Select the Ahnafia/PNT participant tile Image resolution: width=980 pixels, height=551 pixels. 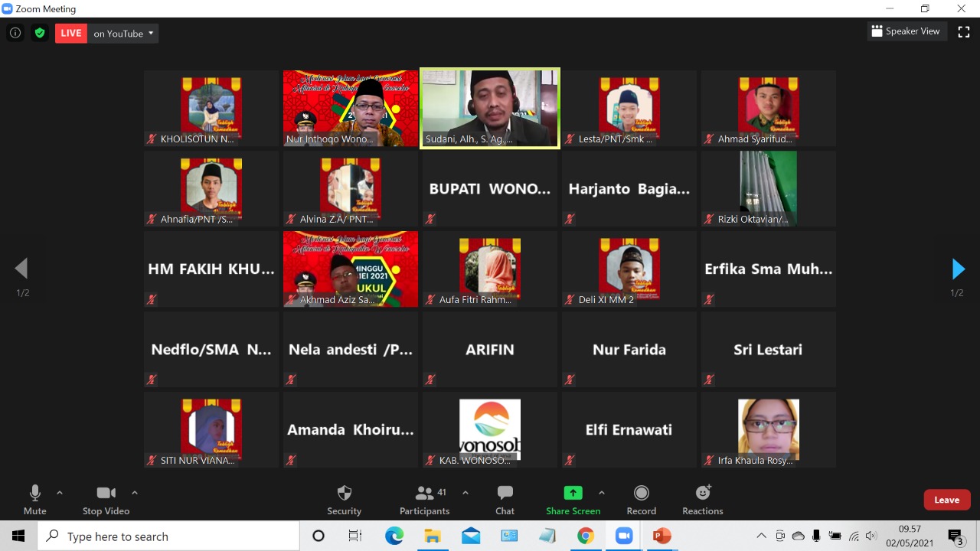pyautogui.click(x=211, y=188)
